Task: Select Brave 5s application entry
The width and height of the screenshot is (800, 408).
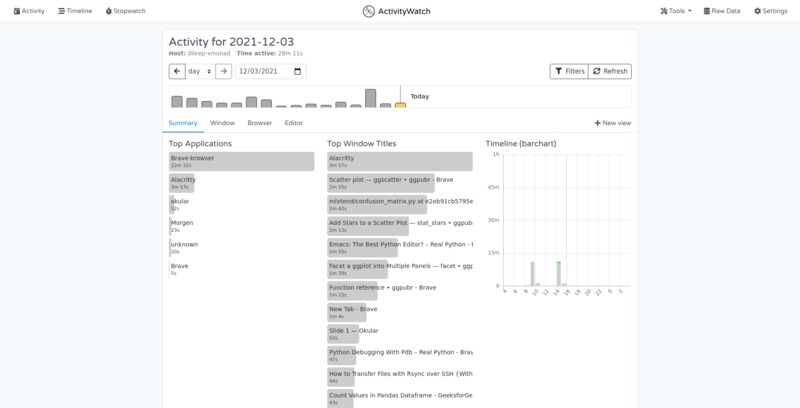Action: coord(179,269)
